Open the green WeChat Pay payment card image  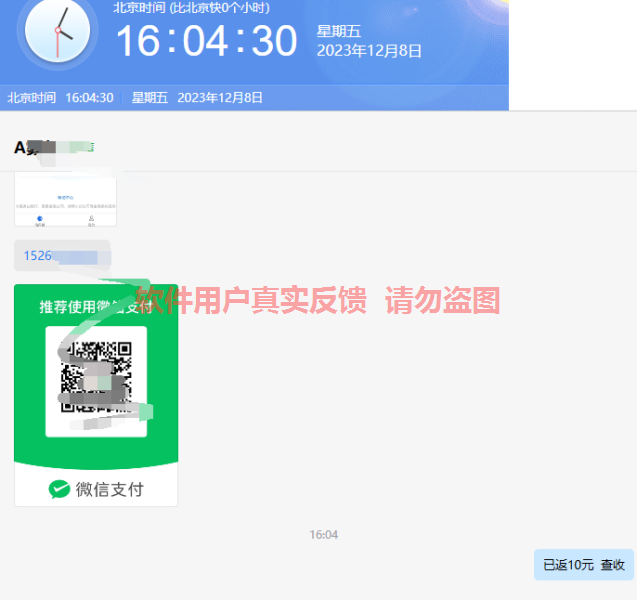coord(96,395)
